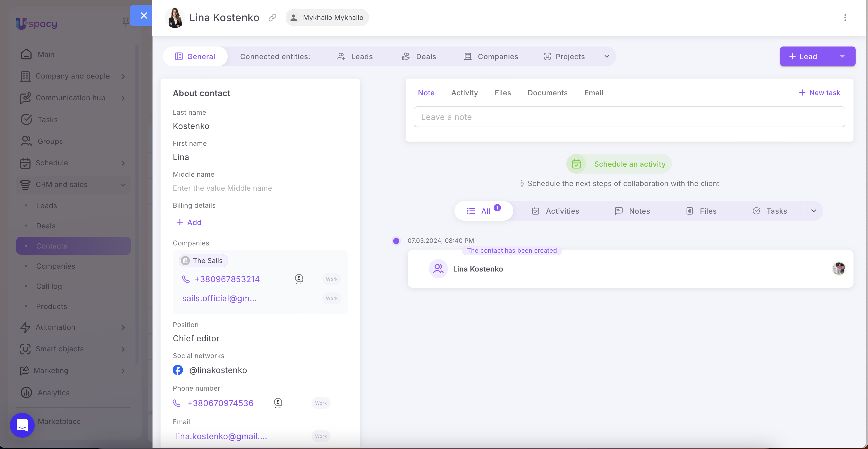The width and height of the screenshot is (868, 449).
Task: Click the copy link icon beside contact name
Action: pyautogui.click(x=272, y=18)
